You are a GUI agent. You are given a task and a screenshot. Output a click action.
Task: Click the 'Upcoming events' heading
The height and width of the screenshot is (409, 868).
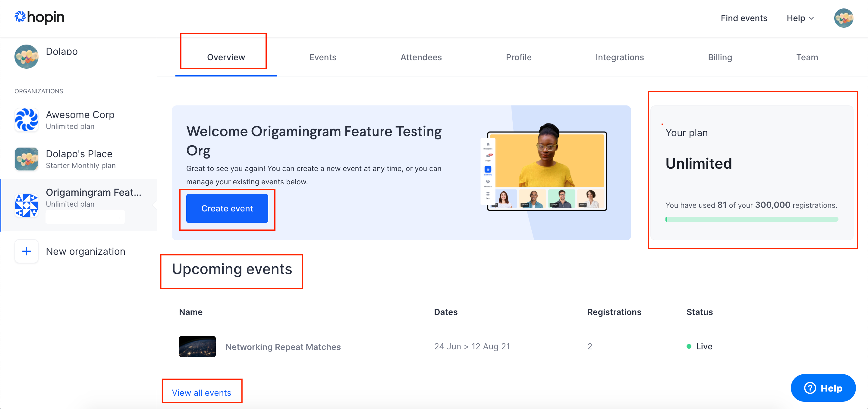(232, 269)
